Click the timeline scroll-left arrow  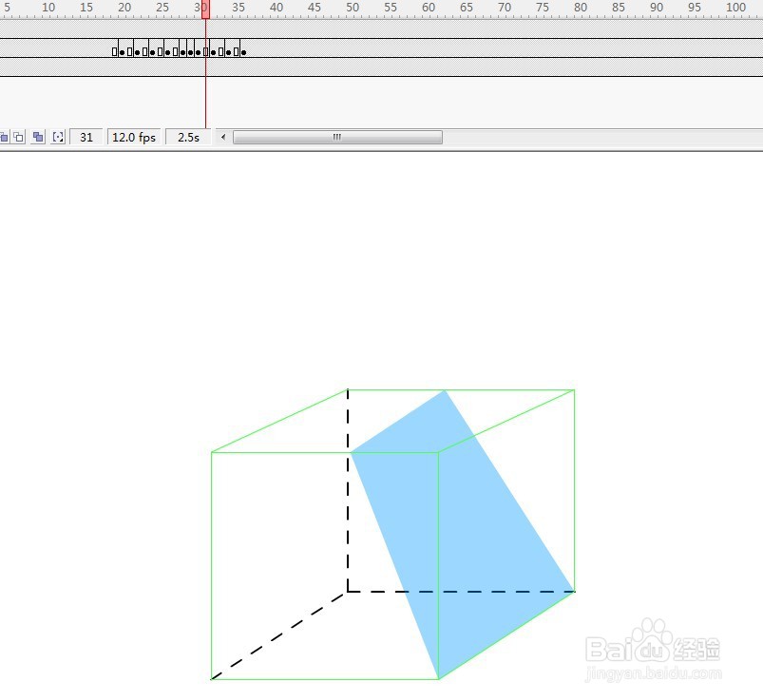tap(223, 137)
